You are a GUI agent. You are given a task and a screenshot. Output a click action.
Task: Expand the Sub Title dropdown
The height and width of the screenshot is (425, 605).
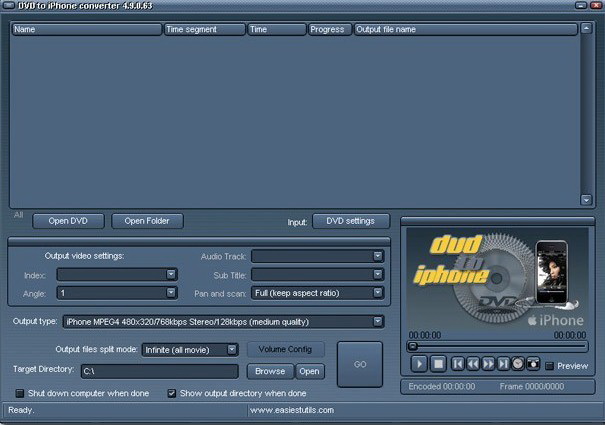tap(377, 274)
